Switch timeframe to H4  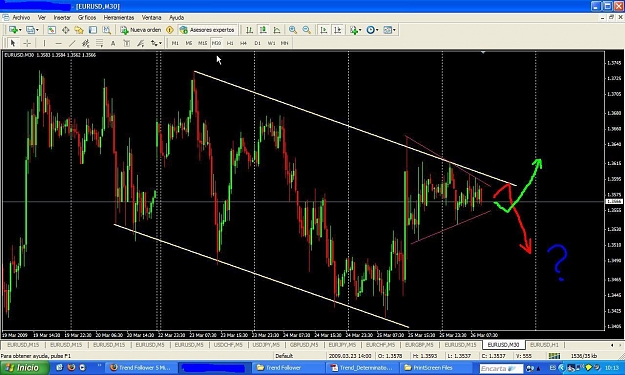[x=243, y=43]
